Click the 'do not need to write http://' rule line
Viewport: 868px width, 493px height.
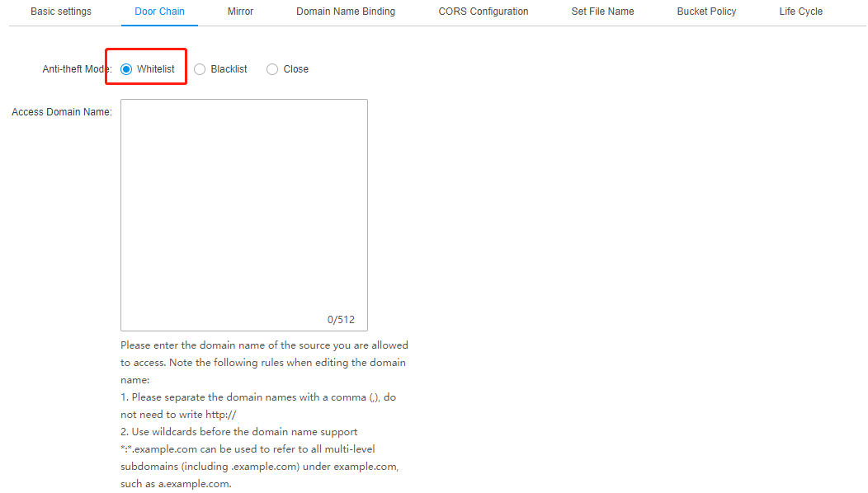click(x=178, y=415)
